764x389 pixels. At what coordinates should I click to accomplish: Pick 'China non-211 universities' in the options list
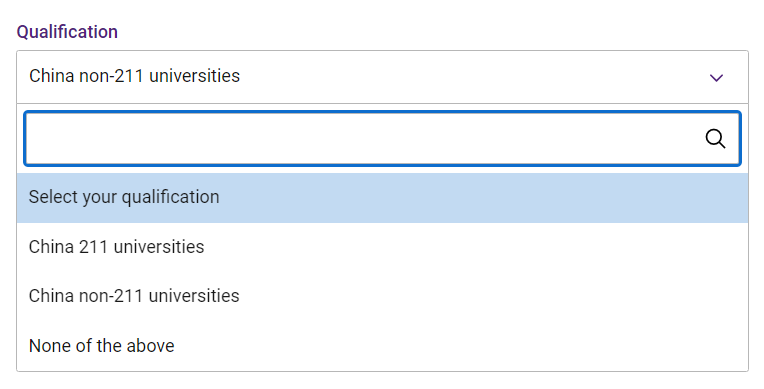tap(382, 296)
